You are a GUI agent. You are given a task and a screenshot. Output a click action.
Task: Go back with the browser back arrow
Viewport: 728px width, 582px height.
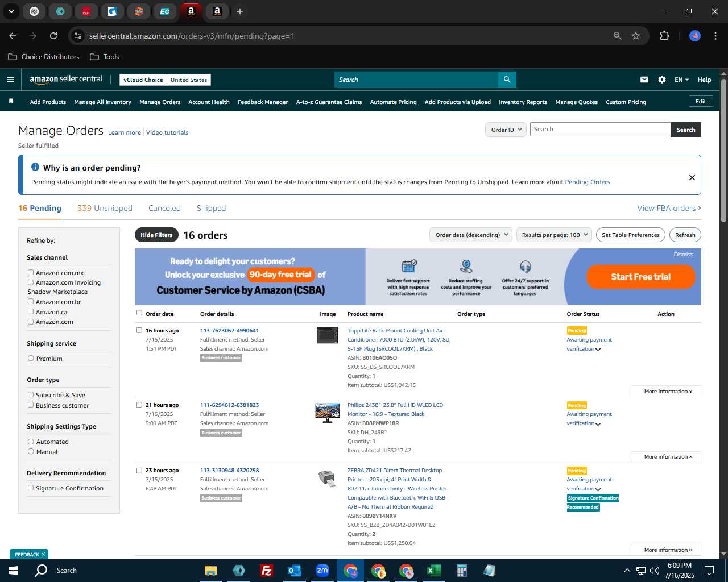coord(13,36)
